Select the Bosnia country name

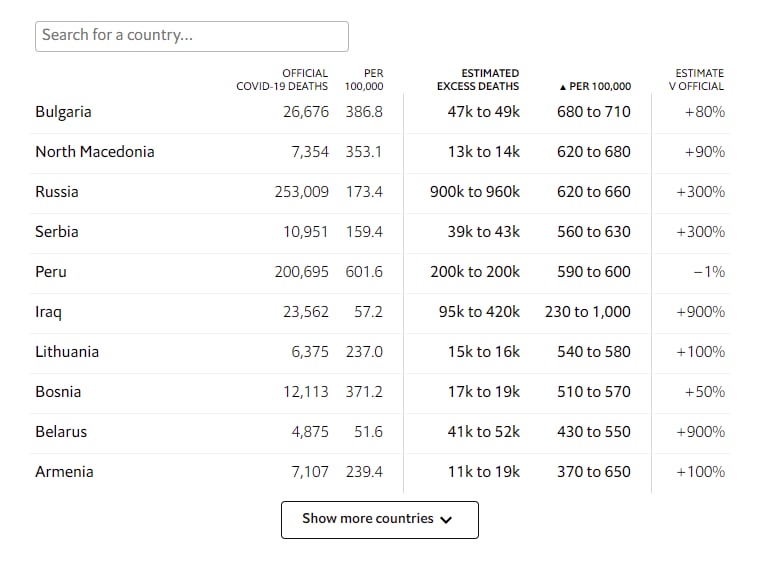pos(58,392)
